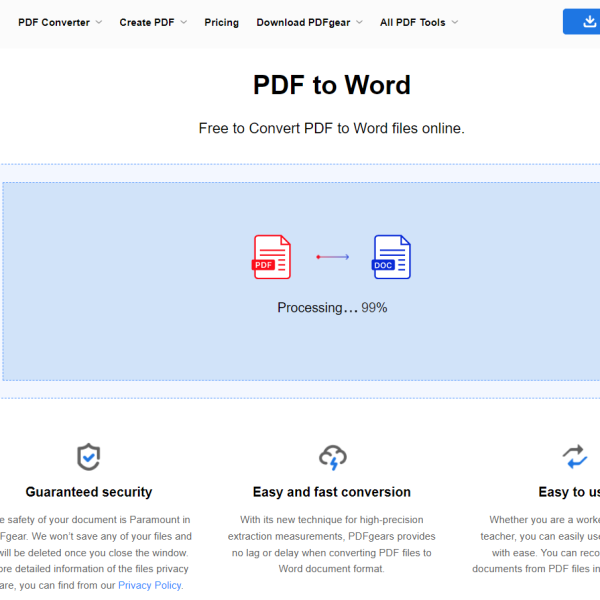Click the Guaranteed security heading
Screen dimensions: 600x600
pyautogui.click(x=89, y=492)
